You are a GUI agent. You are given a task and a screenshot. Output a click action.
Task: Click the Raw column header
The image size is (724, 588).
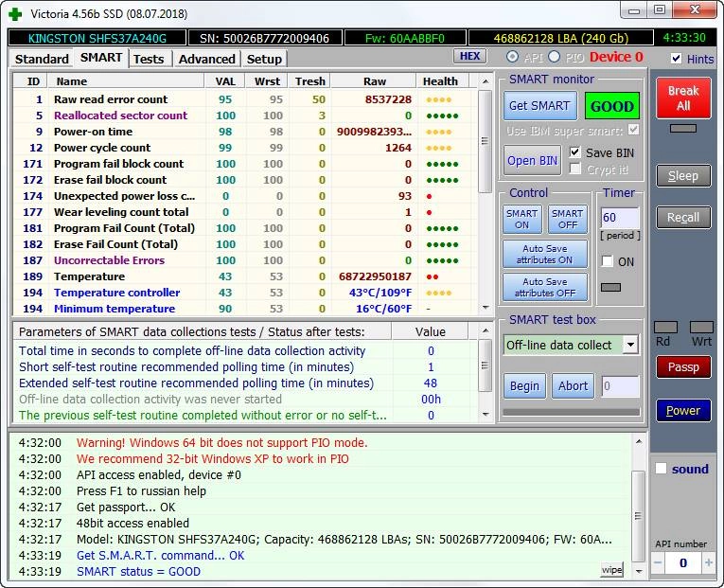tap(374, 81)
